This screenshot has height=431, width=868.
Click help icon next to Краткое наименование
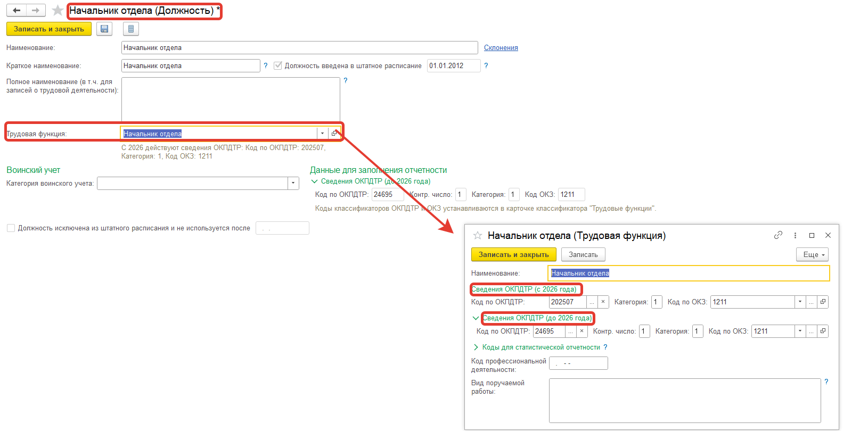point(266,65)
